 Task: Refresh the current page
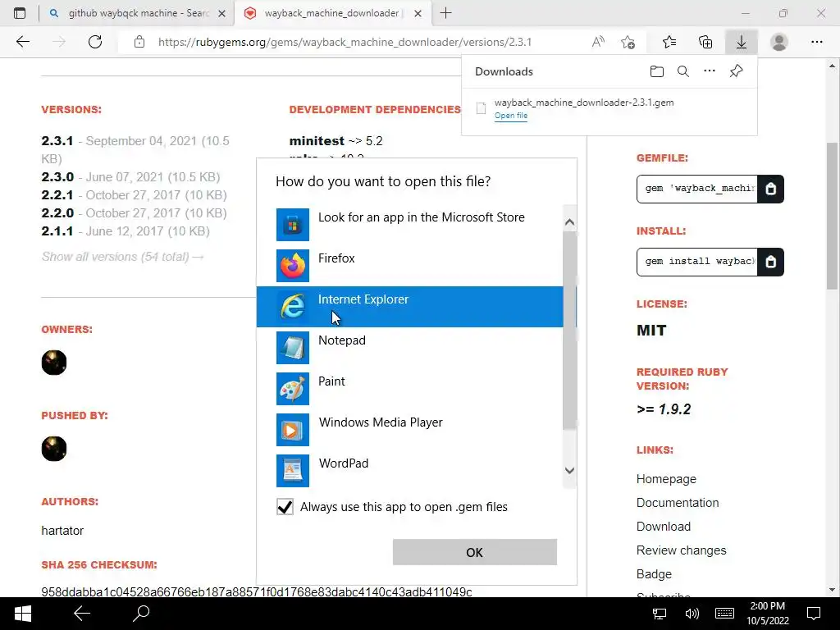95,42
